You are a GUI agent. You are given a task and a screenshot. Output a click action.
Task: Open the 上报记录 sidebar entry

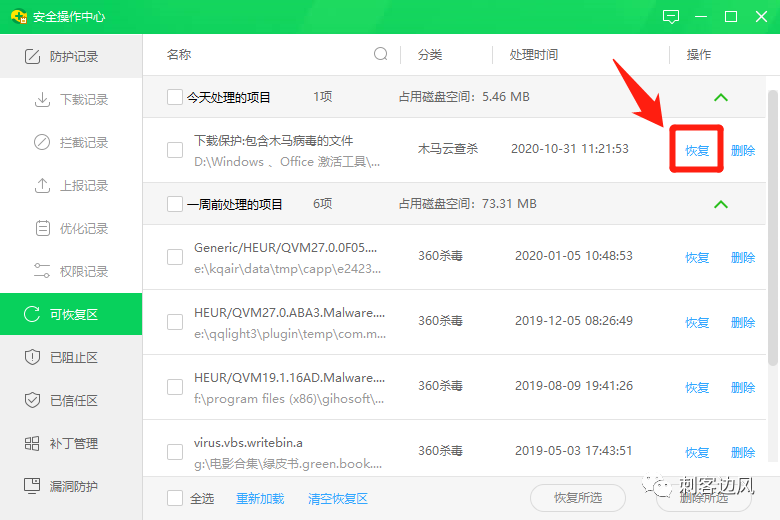tap(71, 186)
